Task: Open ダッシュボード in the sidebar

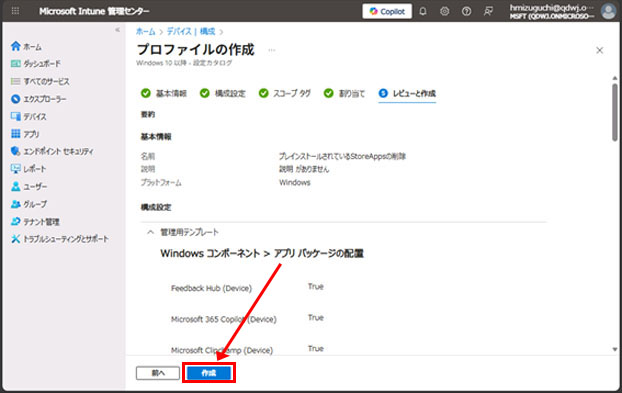Action: click(36, 64)
